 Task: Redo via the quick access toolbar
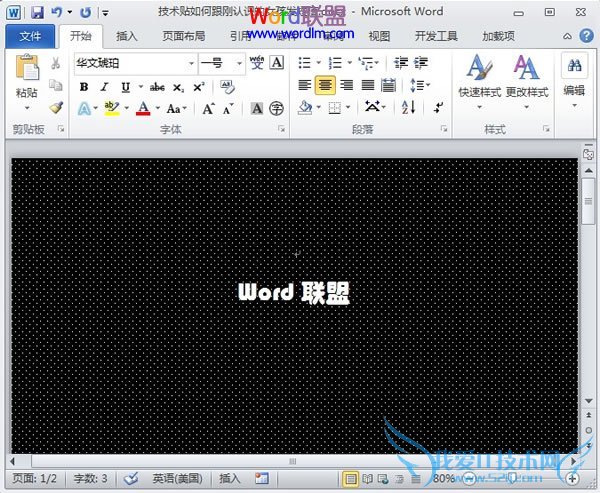point(85,13)
